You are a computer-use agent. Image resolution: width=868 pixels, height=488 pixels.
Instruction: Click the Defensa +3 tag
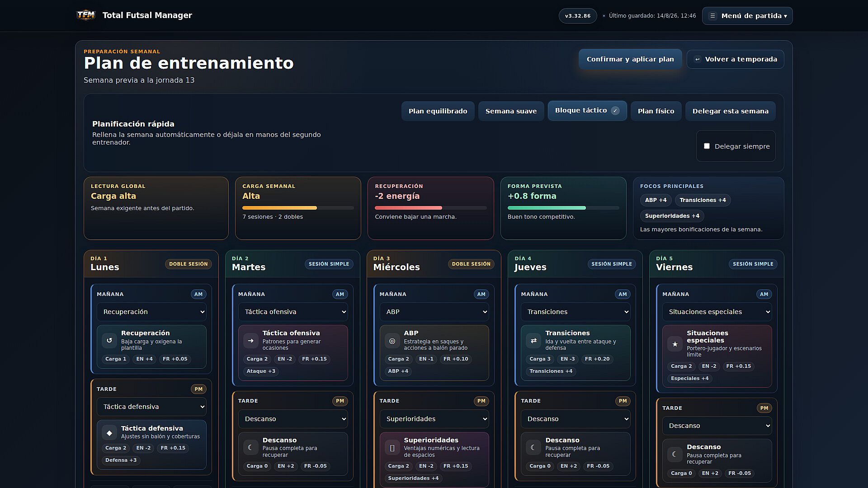coord(121,460)
